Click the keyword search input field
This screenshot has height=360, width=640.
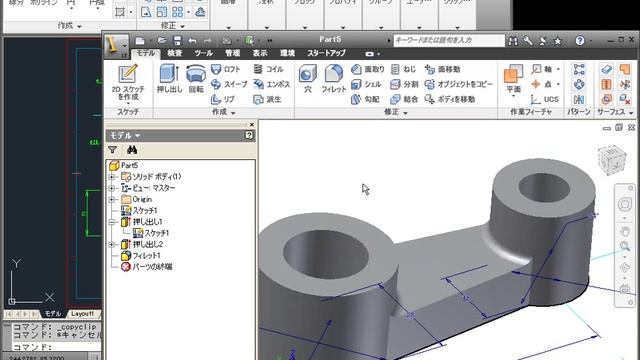coord(449,40)
